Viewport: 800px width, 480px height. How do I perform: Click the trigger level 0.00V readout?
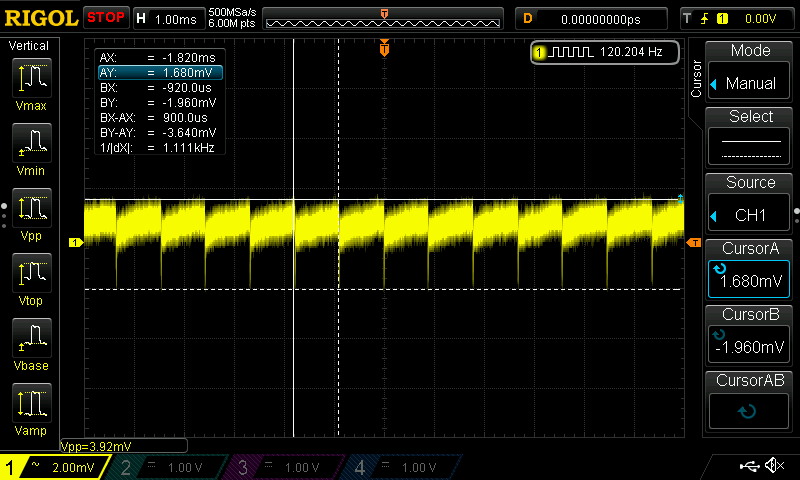(760, 19)
